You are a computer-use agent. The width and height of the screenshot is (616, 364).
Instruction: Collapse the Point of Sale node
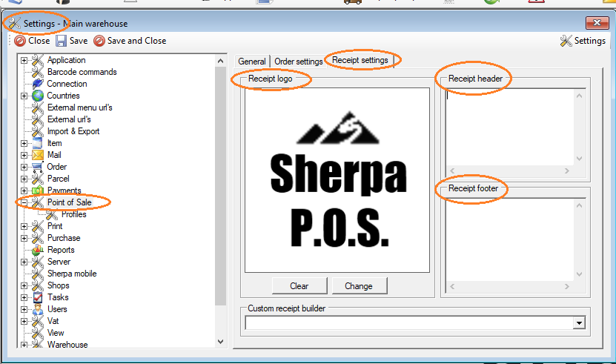(24, 203)
